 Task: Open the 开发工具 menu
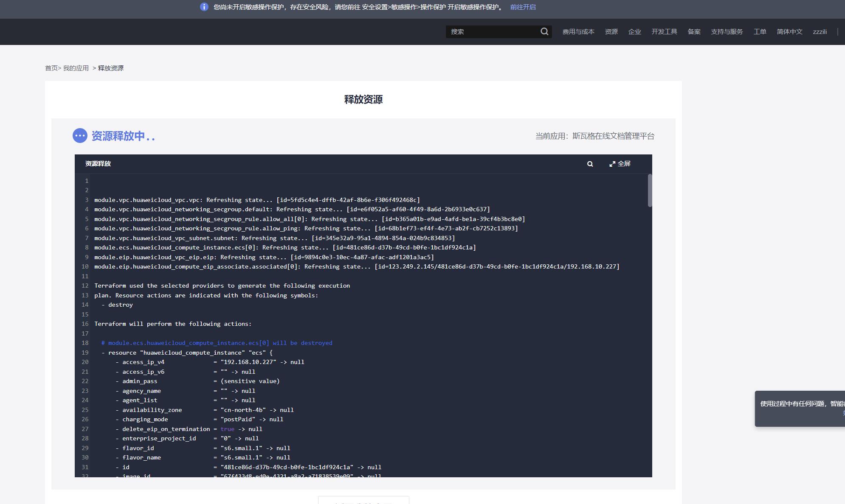click(664, 31)
